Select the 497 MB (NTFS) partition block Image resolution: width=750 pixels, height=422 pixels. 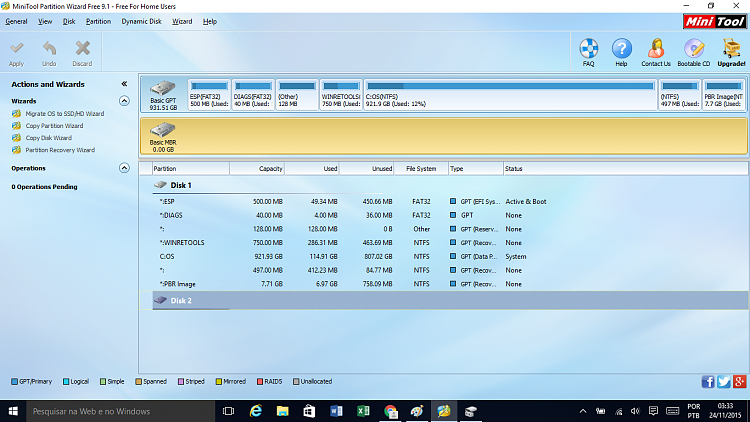click(680, 95)
